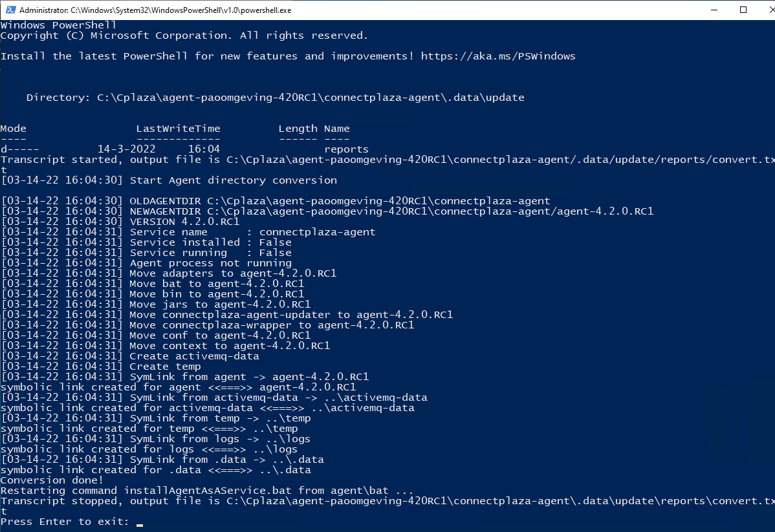
Task: Click the 'LastWriteTime' column header
Action: coord(179,129)
